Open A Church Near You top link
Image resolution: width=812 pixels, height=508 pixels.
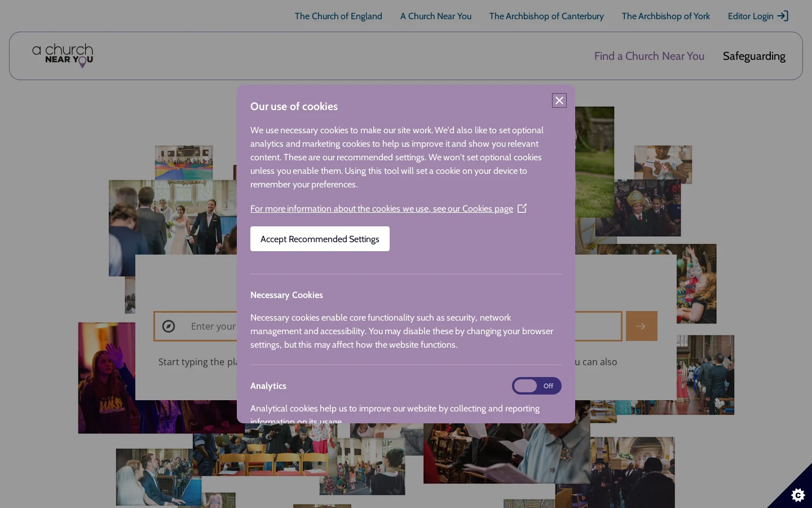436,16
